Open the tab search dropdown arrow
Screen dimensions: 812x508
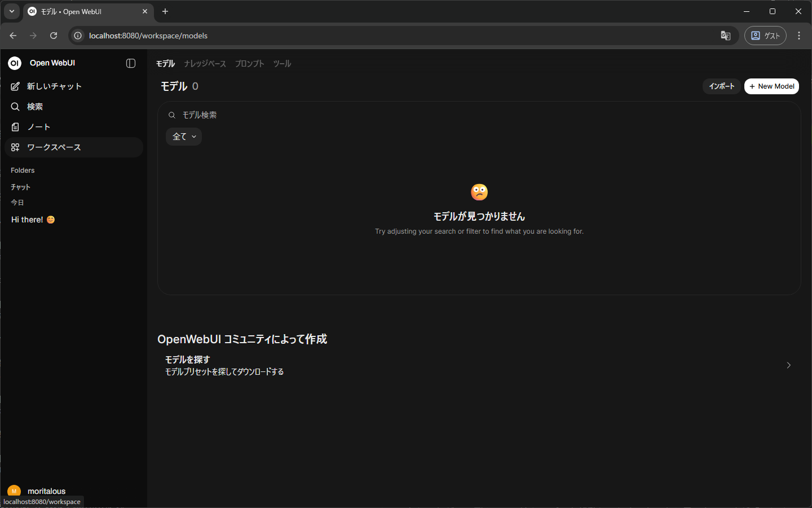[12, 11]
